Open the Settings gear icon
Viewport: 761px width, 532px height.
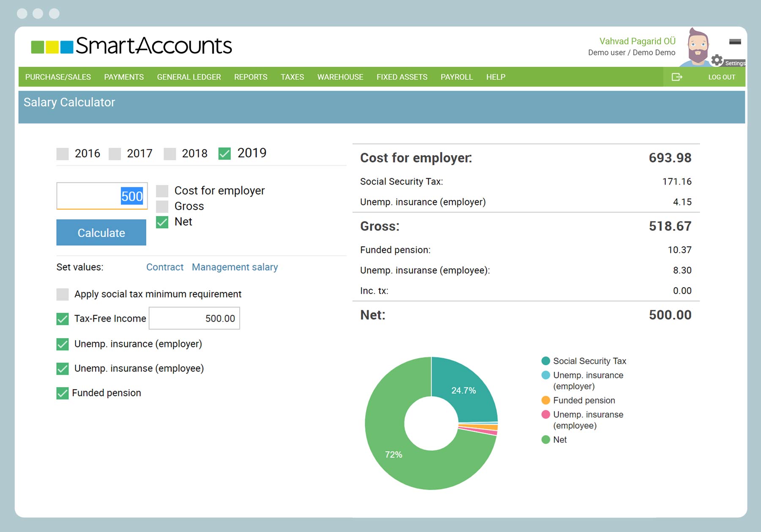pos(717,60)
